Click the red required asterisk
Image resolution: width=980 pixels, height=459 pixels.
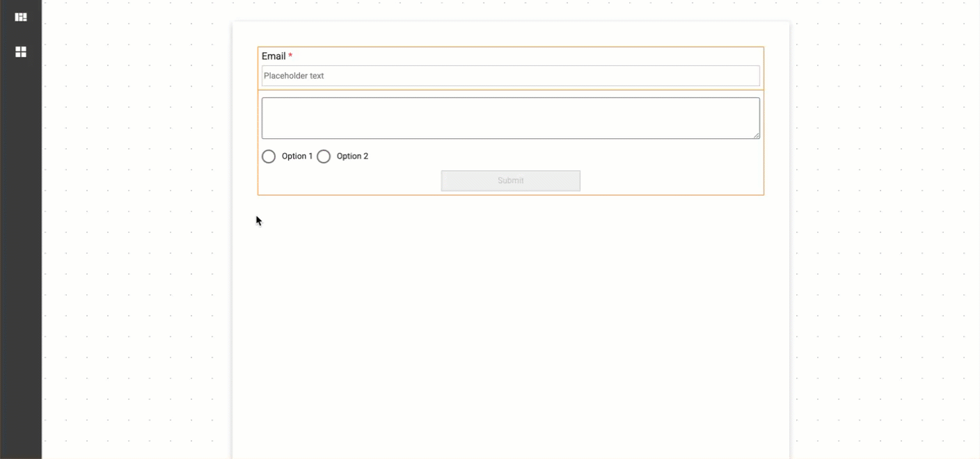[290, 56]
